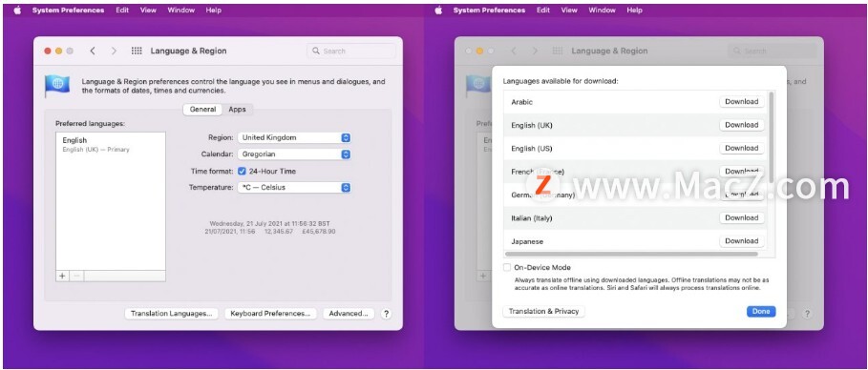Download the Japanese language
This screenshot has width=868, height=370.
pos(742,241)
